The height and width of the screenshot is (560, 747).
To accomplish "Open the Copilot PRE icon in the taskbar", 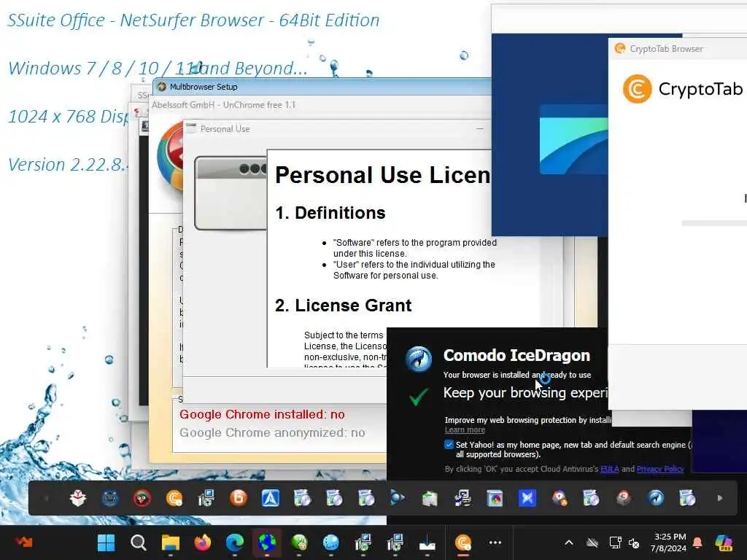I will [723, 542].
